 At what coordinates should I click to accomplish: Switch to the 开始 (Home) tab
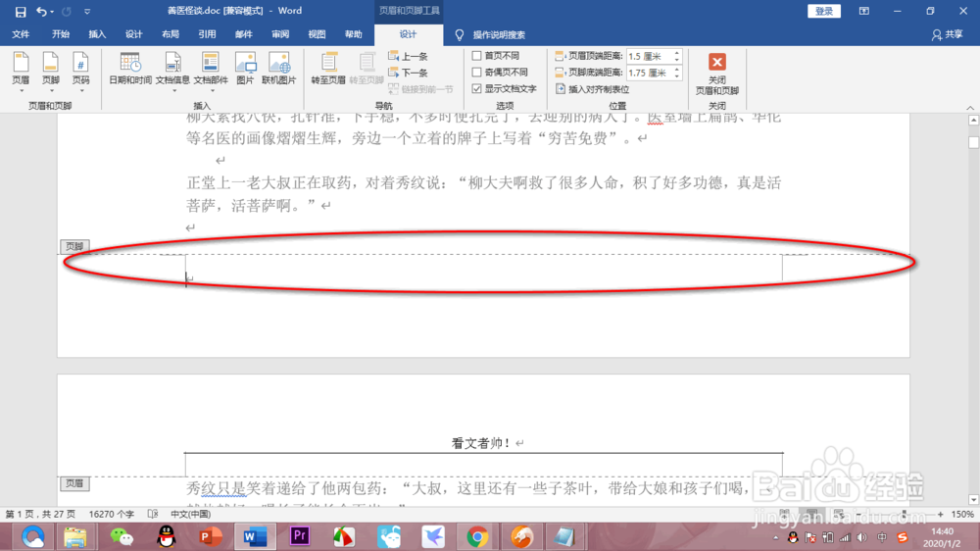click(x=61, y=34)
